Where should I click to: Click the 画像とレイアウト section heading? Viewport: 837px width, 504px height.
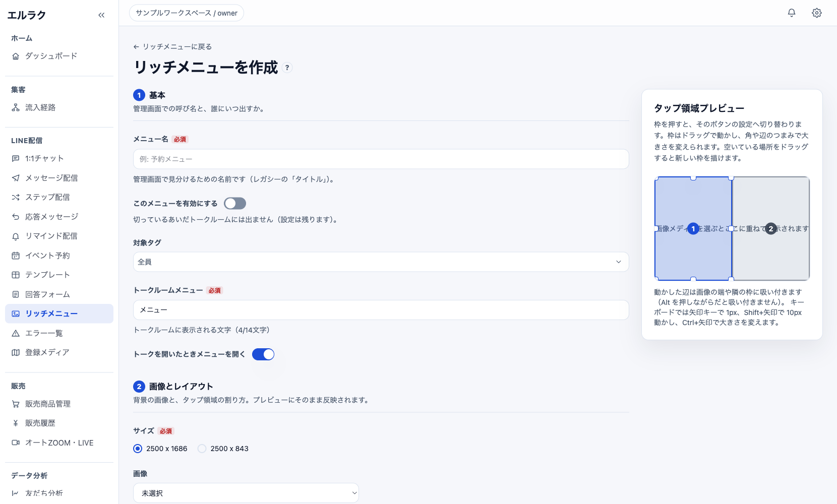[x=181, y=387]
